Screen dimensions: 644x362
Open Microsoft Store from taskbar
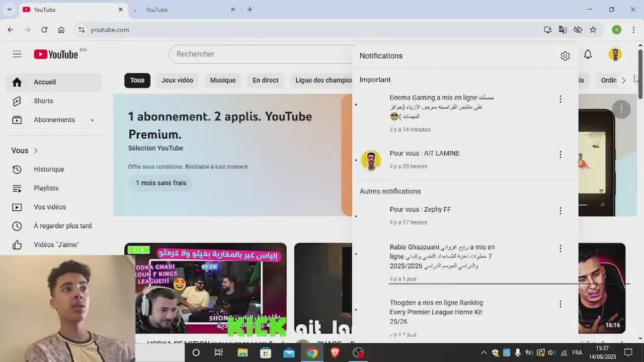coord(266,352)
